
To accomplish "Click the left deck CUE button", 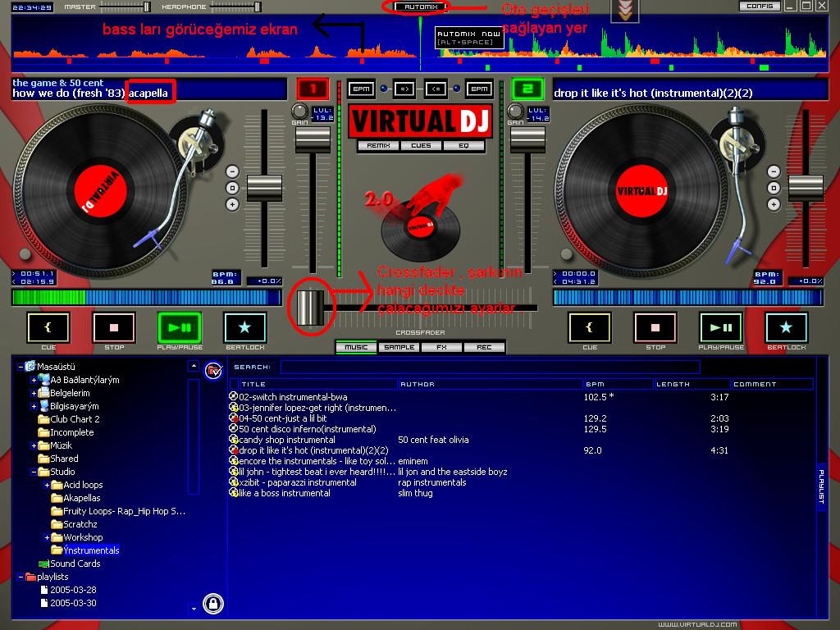I will point(48,327).
